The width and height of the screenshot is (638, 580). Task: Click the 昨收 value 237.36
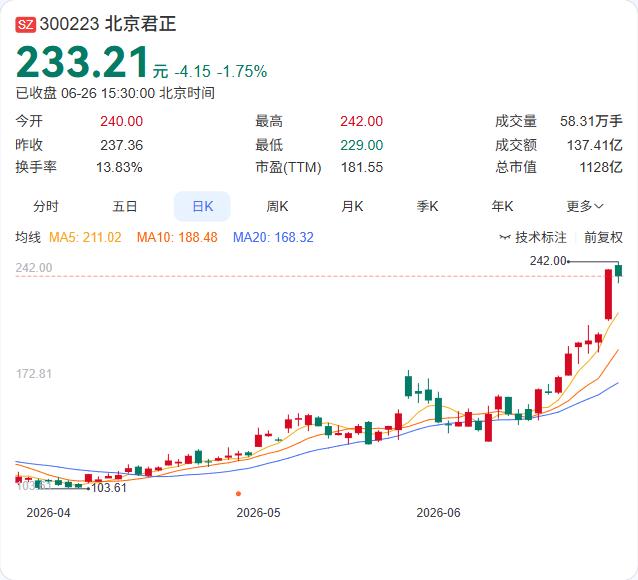[121, 145]
